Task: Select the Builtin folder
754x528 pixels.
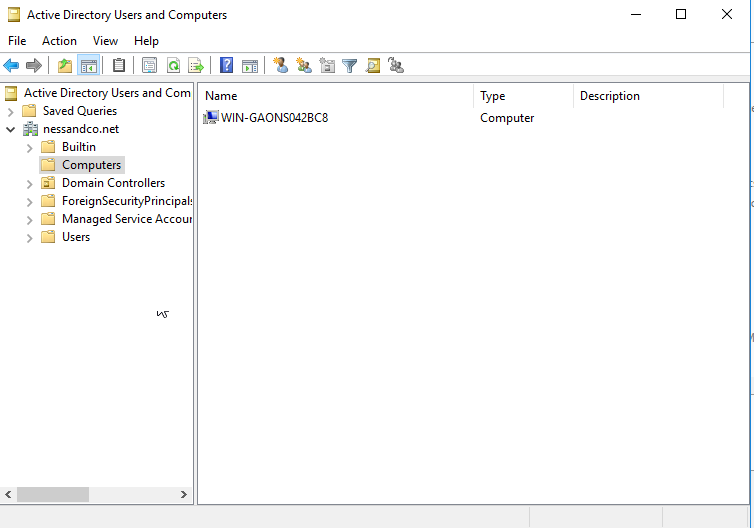Action: [79, 147]
